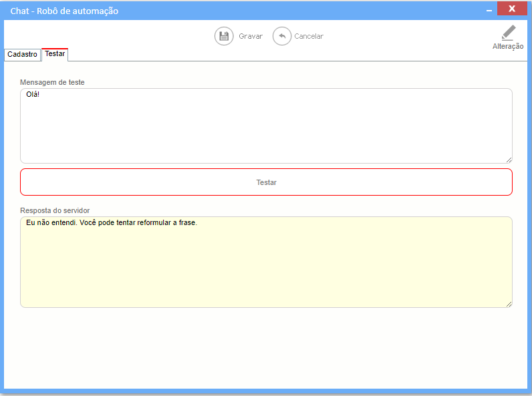
Task: Click the Cancelar undo arrow icon
Action: tap(282, 36)
